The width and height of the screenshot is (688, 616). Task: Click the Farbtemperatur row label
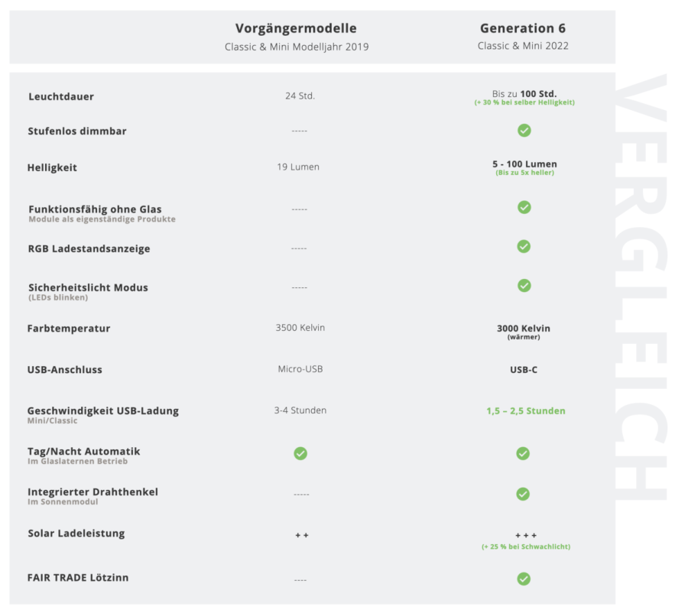[x=69, y=329]
